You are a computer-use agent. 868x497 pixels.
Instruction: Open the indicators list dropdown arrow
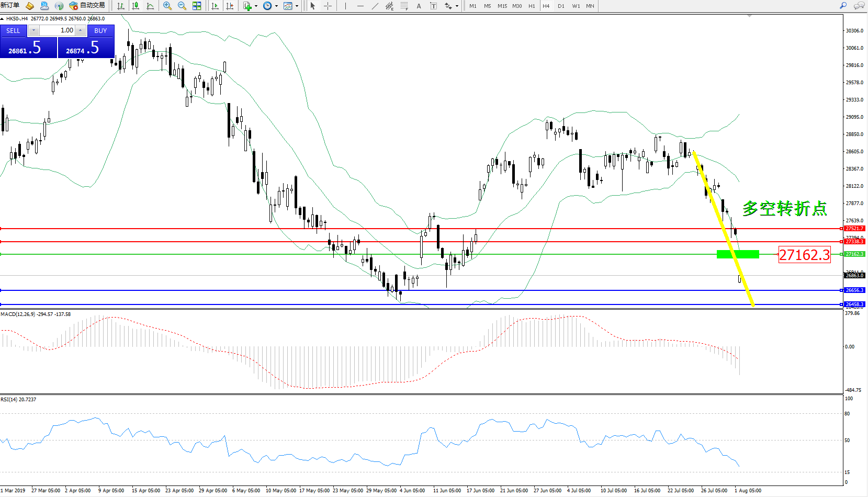pos(256,6)
